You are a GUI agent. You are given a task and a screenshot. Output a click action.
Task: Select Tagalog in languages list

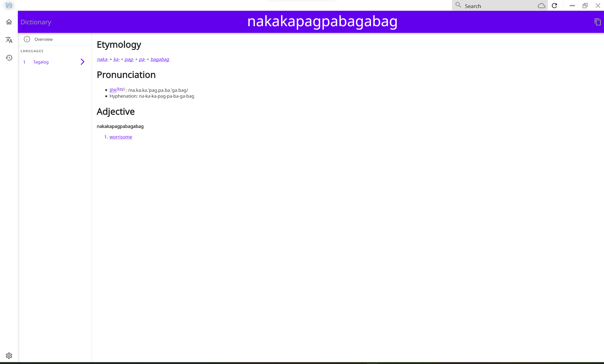point(41,62)
